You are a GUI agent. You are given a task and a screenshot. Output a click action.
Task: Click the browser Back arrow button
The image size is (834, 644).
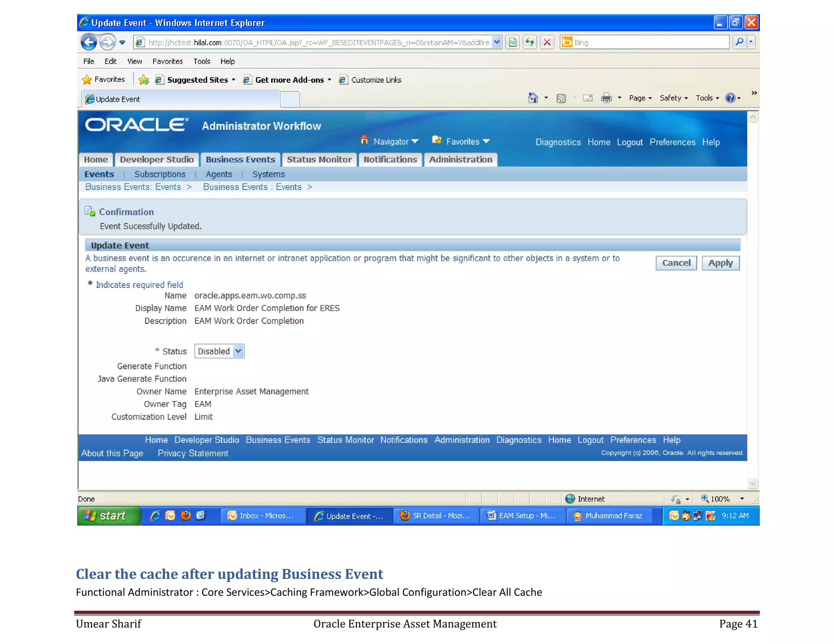[x=89, y=42]
